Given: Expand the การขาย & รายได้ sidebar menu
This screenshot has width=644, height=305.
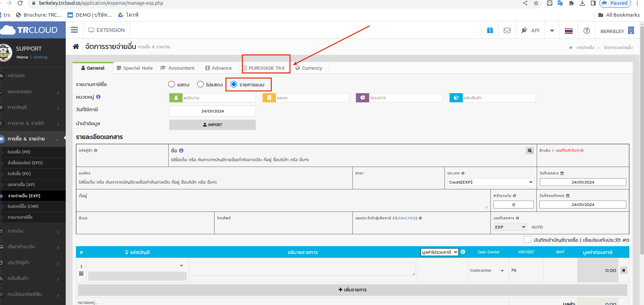Looking at the screenshot, I should tap(33, 123).
